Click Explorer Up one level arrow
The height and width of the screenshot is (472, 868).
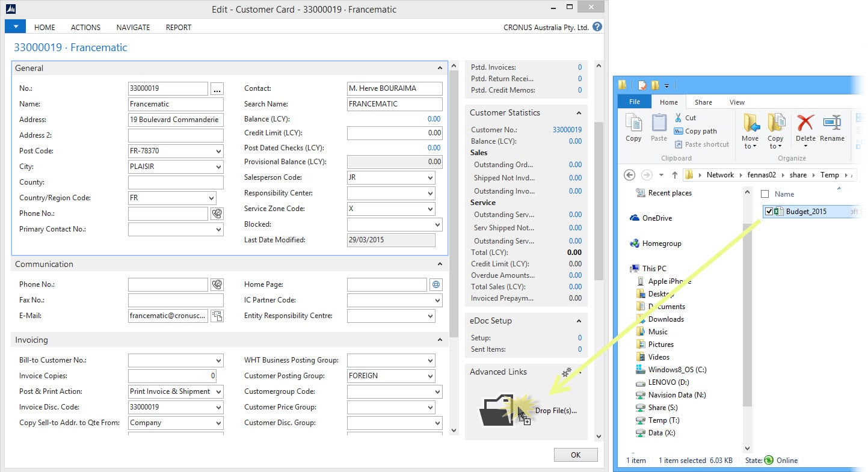674,175
